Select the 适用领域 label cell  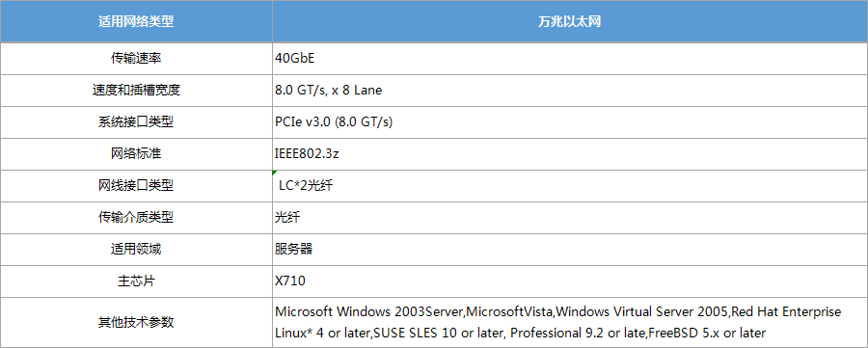(x=136, y=250)
